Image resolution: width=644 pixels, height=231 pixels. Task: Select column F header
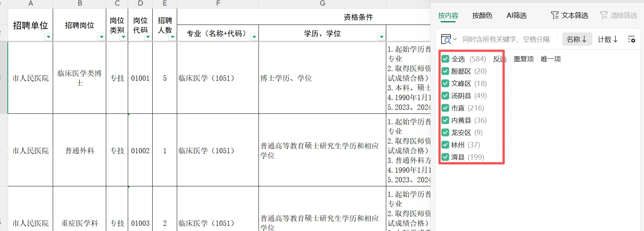(218, 3)
